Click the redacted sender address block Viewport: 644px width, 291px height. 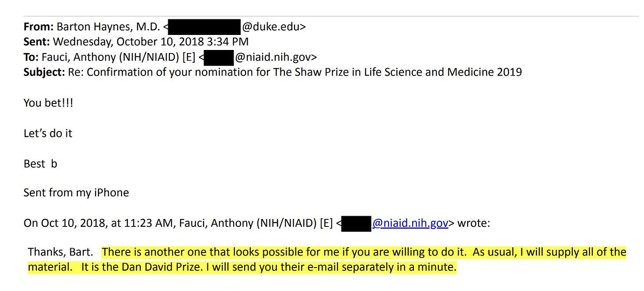[204, 27]
